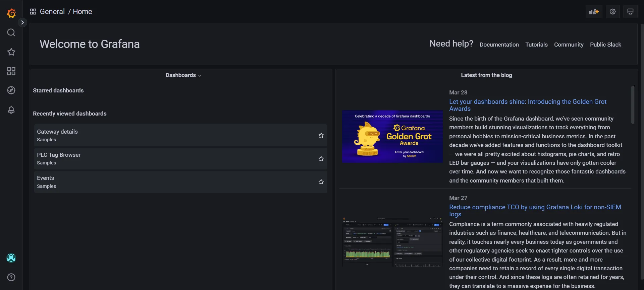
Task: Click the page vertical scrollbar
Action: pyautogui.click(x=642, y=151)
